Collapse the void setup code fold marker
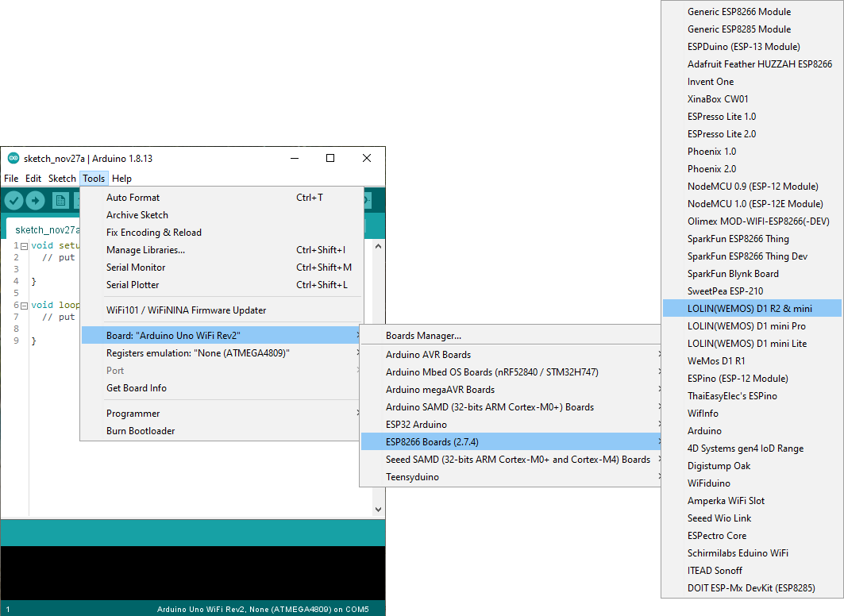The width and height of the screenshot is (844, 616). pyautogui.click(x=24, y=246)
